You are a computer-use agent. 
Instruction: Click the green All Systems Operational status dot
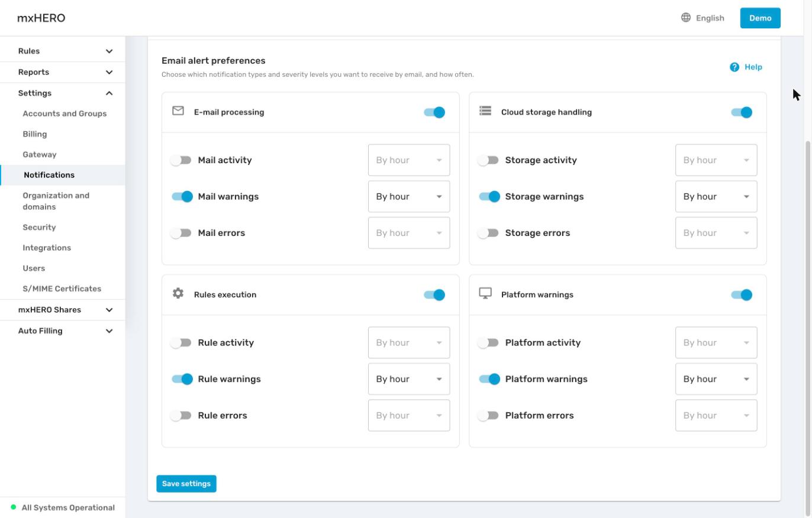pos(14,507)
